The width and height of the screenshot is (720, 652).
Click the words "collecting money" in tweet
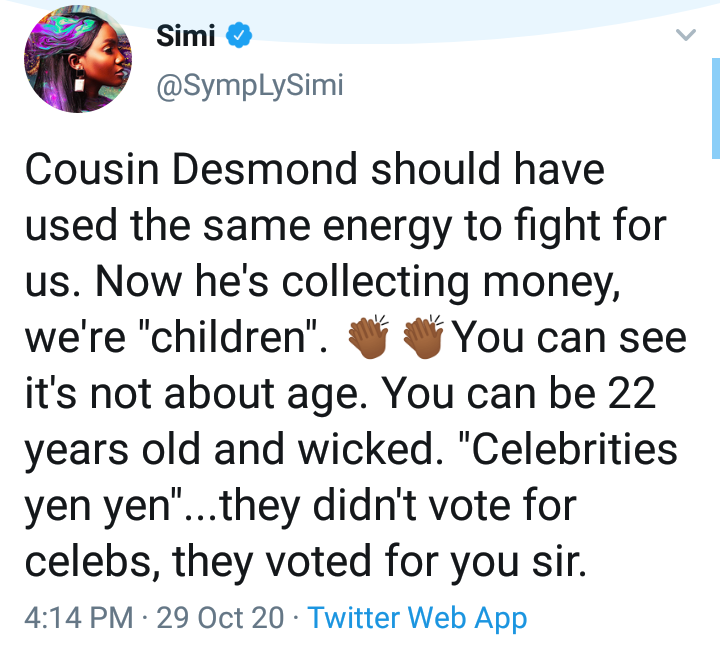click(x=448, y=283)
